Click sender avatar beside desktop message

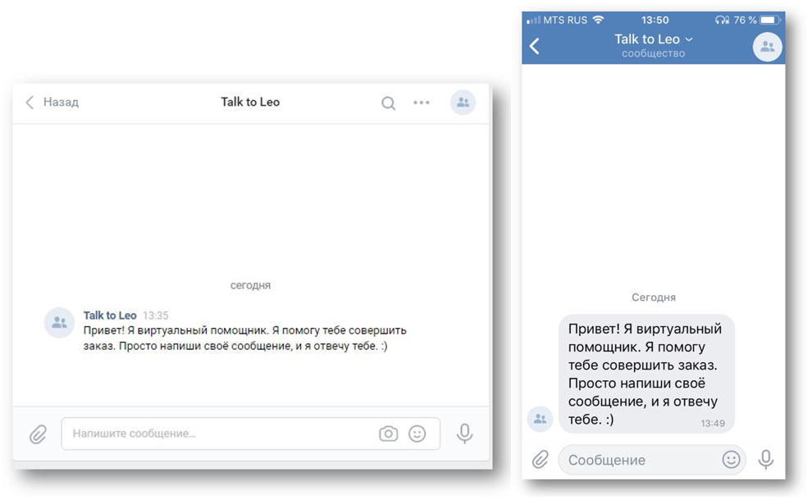[59, 323]
